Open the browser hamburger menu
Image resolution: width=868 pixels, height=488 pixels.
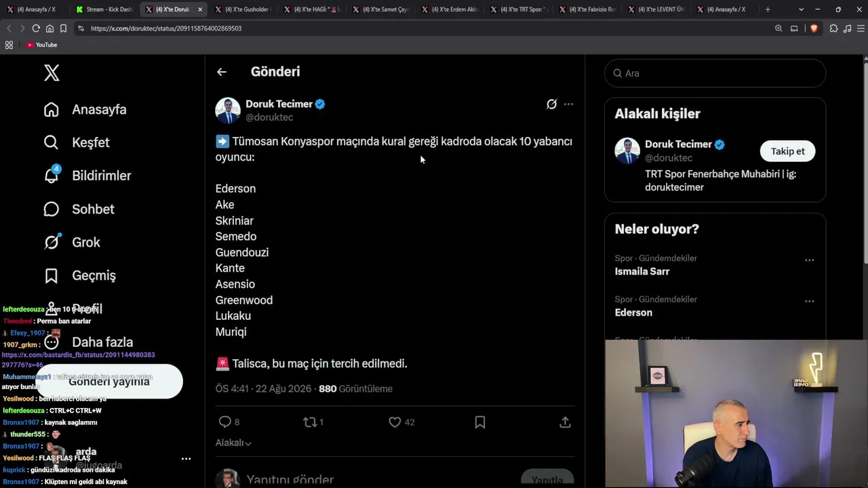coord(861,28)
